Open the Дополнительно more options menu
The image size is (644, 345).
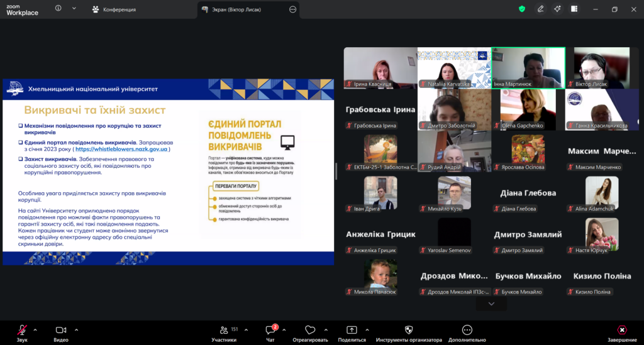pos(467,331)
